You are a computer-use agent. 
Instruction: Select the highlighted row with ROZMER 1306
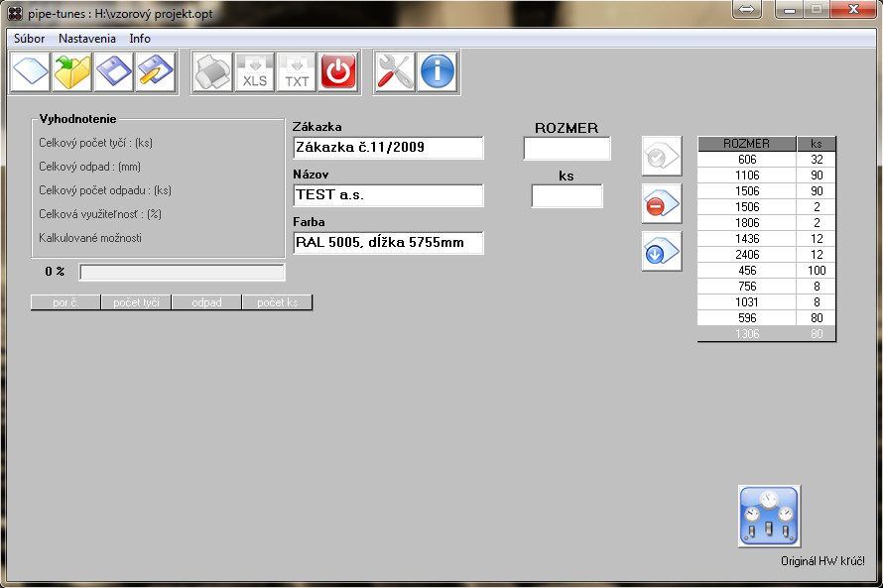767,334
